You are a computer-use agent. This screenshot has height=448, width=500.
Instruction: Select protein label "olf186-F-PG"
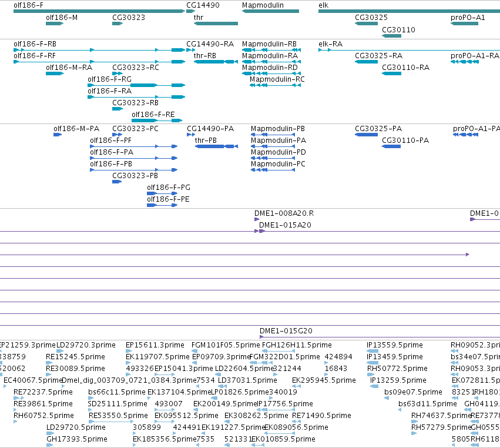(169, 188)
